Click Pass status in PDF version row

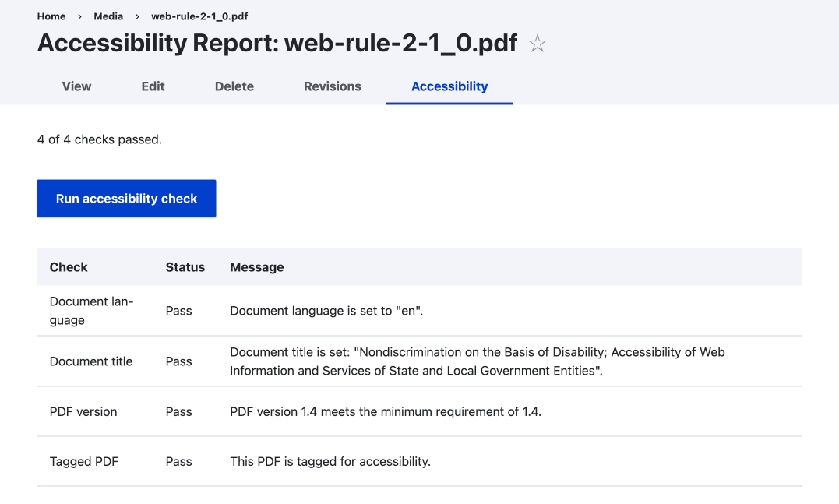(178, 412)
